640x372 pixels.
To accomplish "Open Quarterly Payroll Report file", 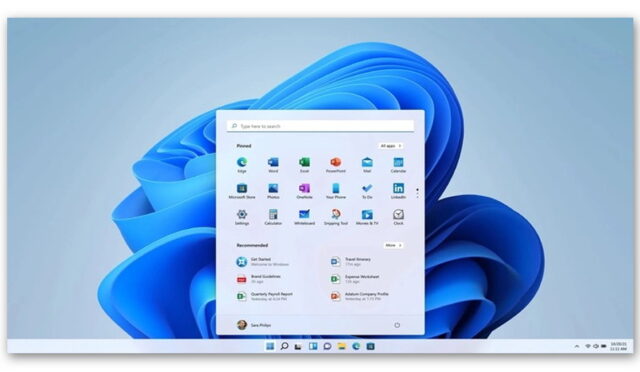I will [265, 296].
